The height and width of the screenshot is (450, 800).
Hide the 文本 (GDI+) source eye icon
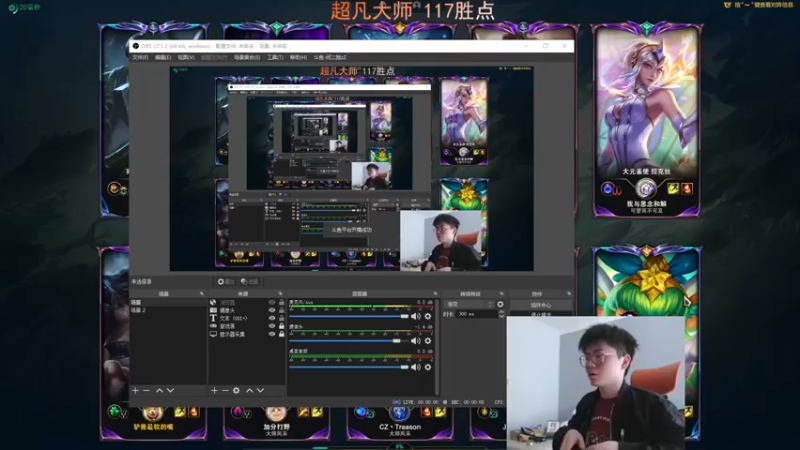pyautogui.click(x=271, y=318)
